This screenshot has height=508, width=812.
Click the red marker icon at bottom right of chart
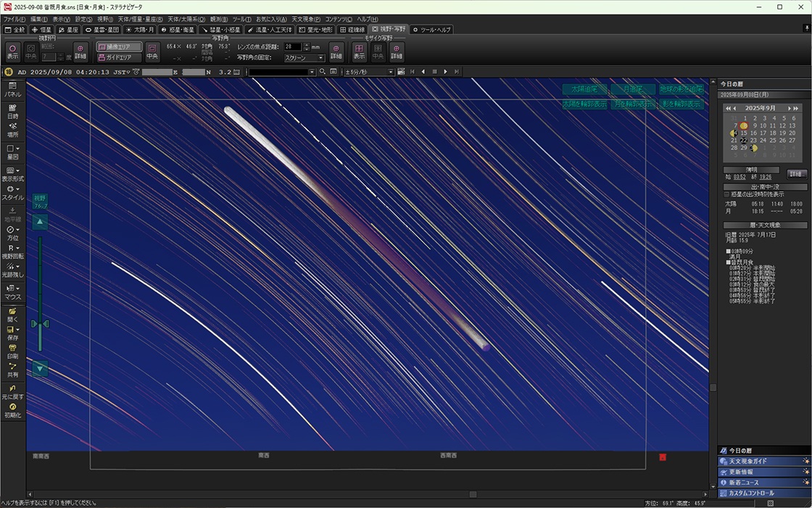663,457
